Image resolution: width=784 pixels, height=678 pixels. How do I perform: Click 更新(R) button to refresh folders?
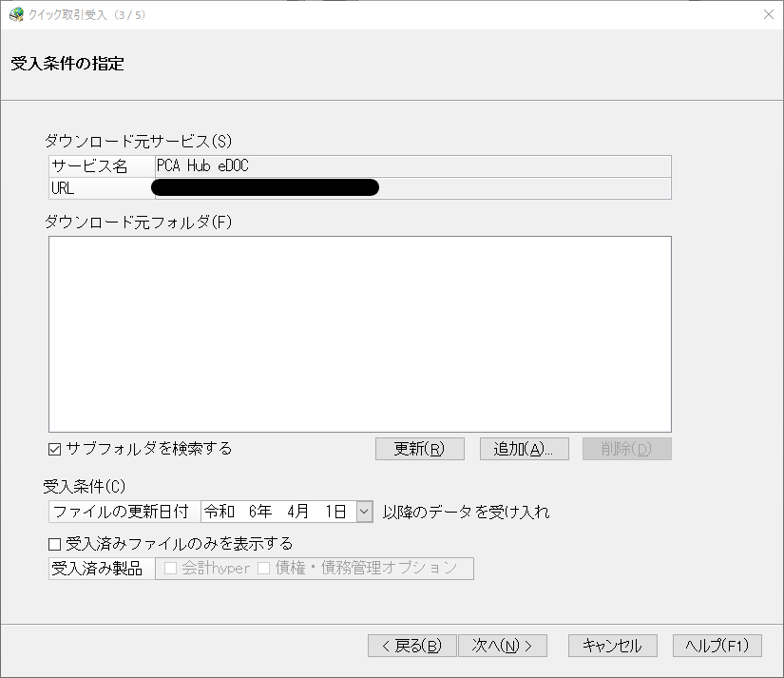coord(419,449)
